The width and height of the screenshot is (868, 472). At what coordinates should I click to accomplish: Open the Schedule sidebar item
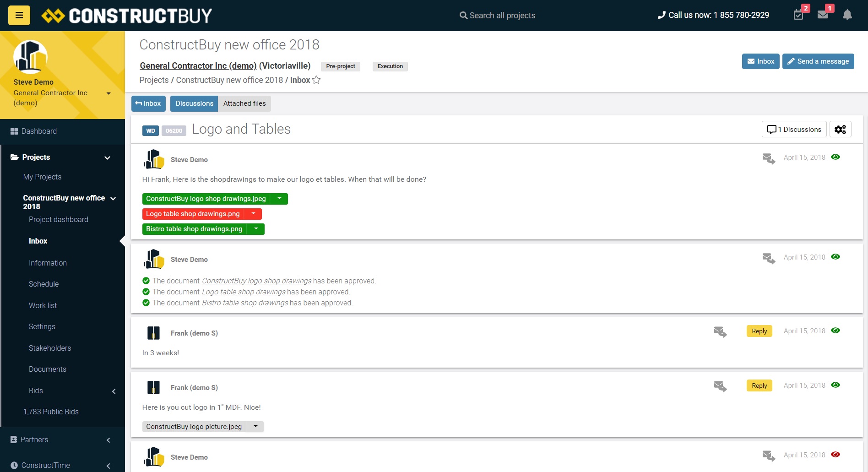tap(44, 284)
